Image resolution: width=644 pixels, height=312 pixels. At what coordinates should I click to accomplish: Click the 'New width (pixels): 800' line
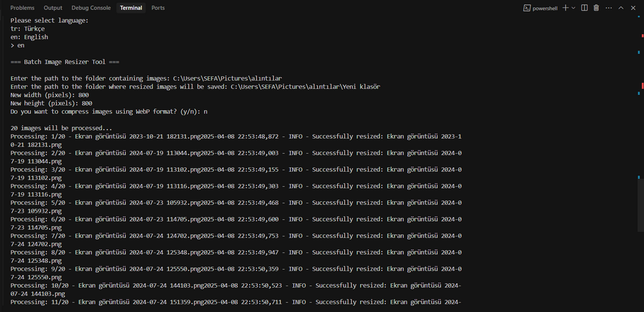coord(51,95)
